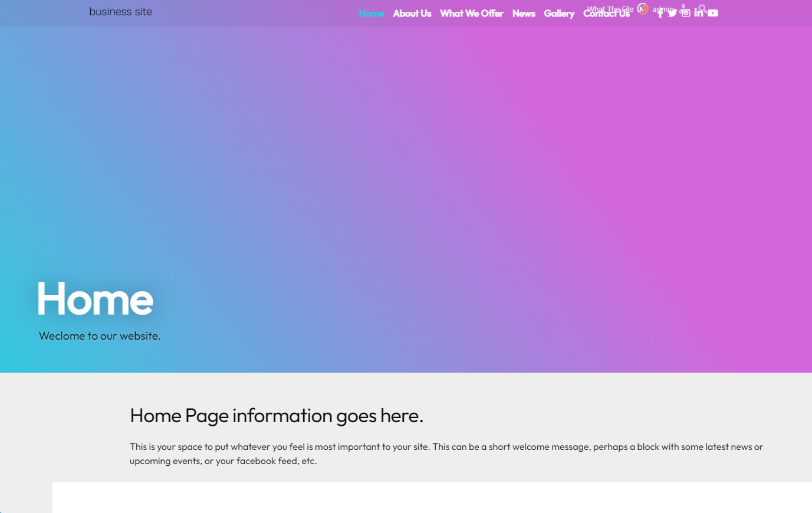Click the magnifier search icon in header
The height and width of the screenshot is (513, 812).
[x=702, y=9]
